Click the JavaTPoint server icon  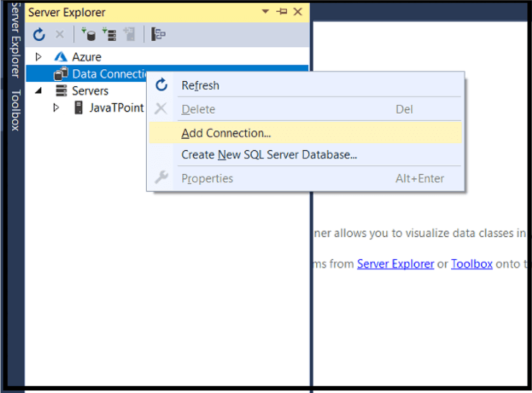[x=78, y=108]
